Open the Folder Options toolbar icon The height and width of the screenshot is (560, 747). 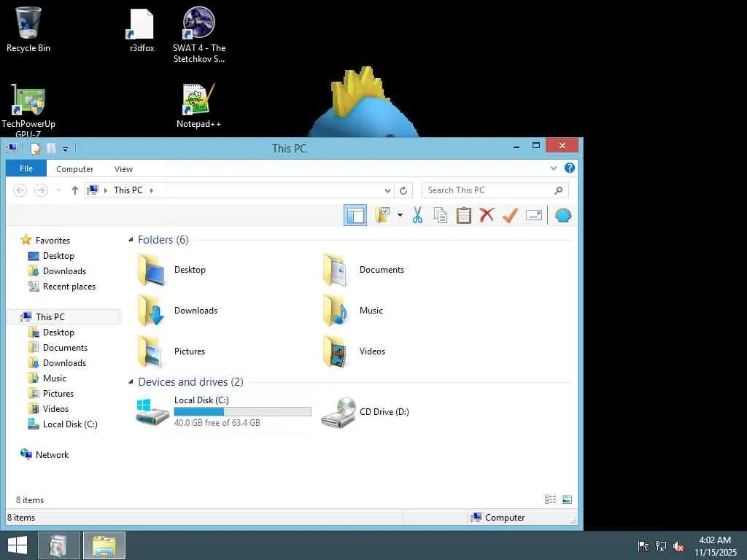[382, 215]
